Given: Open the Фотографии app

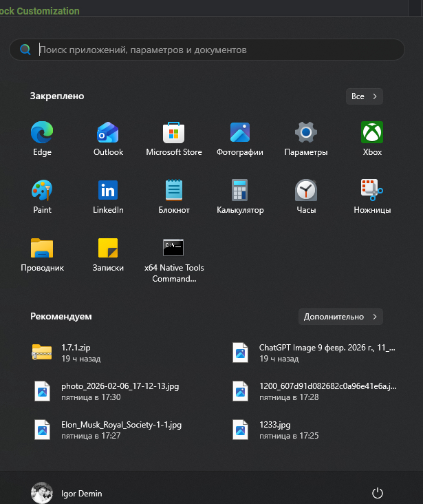Looking at the screenshot, I should pos(239,138).
